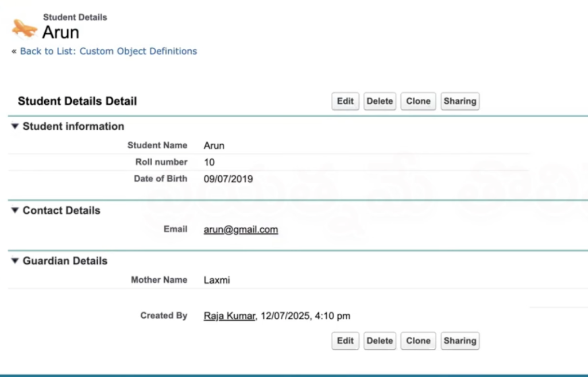
Task: Select the Date of Birth value 09/07/2019
Action: 229,179
